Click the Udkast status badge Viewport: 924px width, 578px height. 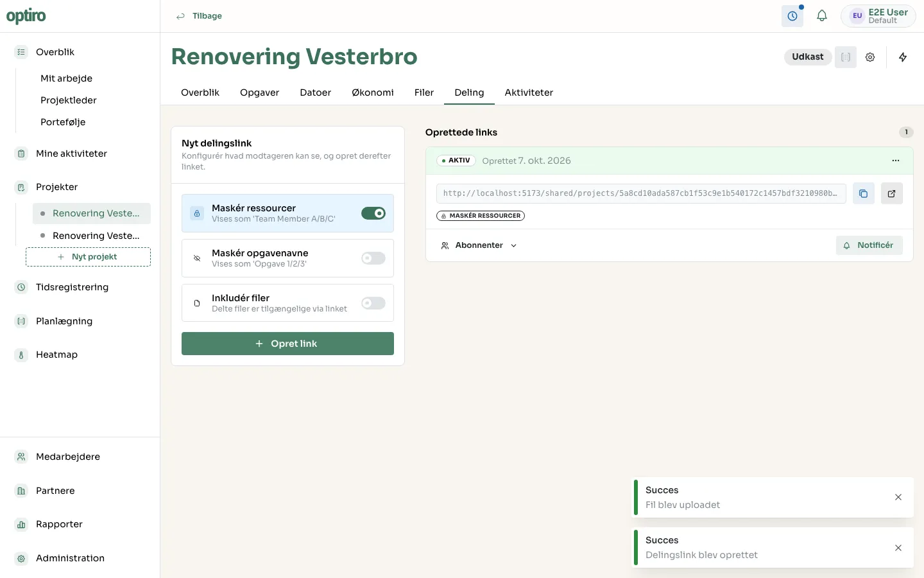point(808,57)
